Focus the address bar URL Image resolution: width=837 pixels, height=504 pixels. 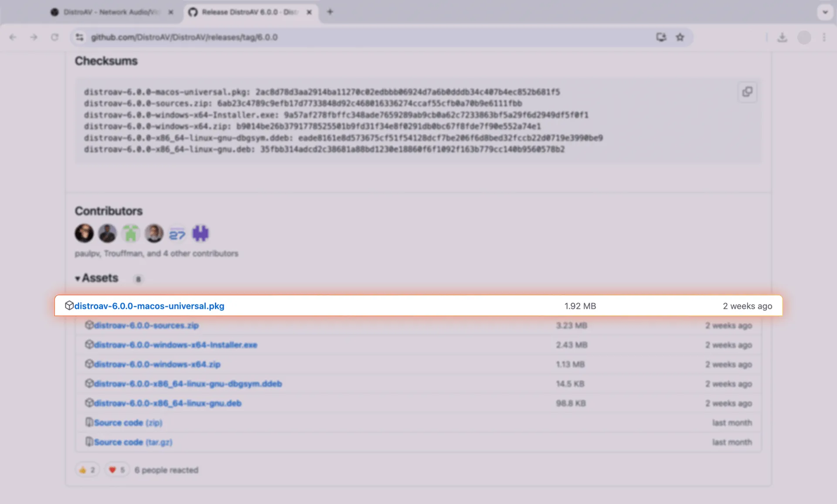coord(184,37)
